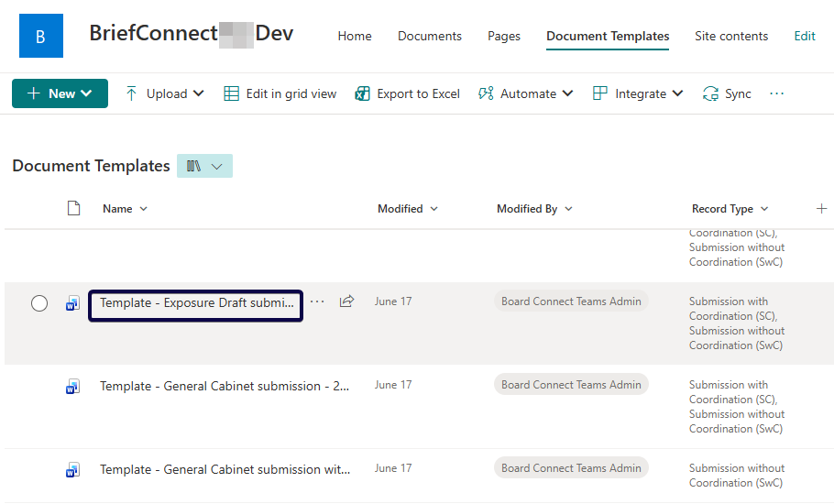The height and width of the screenshot is (504, 834).
Task: Open toolbar overflow ellipsis menu
Action: (x=777, y=93)
